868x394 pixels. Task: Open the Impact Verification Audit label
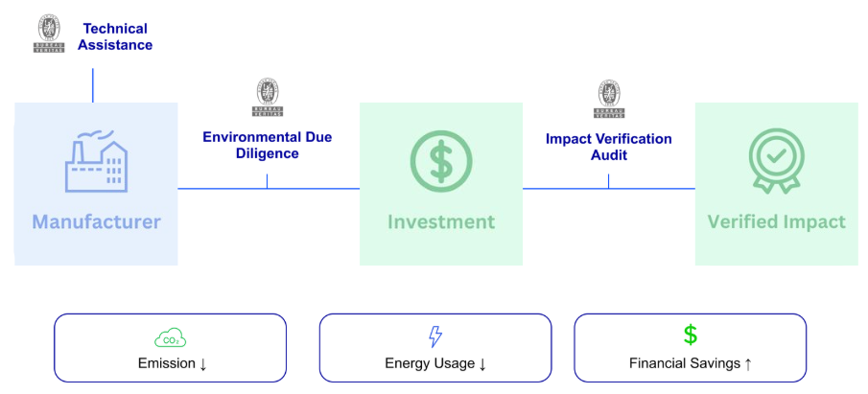click(609, 147)
